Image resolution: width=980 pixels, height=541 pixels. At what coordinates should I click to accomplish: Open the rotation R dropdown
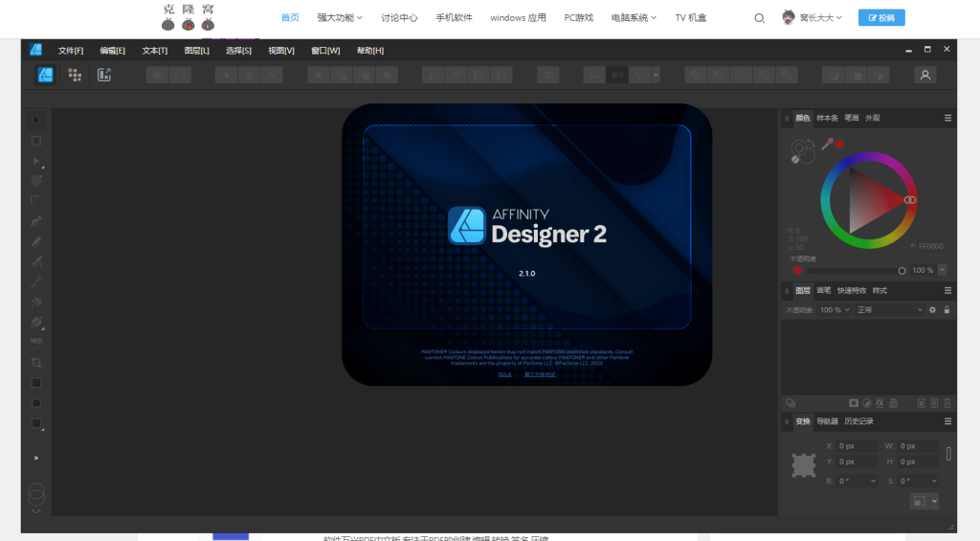873,481
